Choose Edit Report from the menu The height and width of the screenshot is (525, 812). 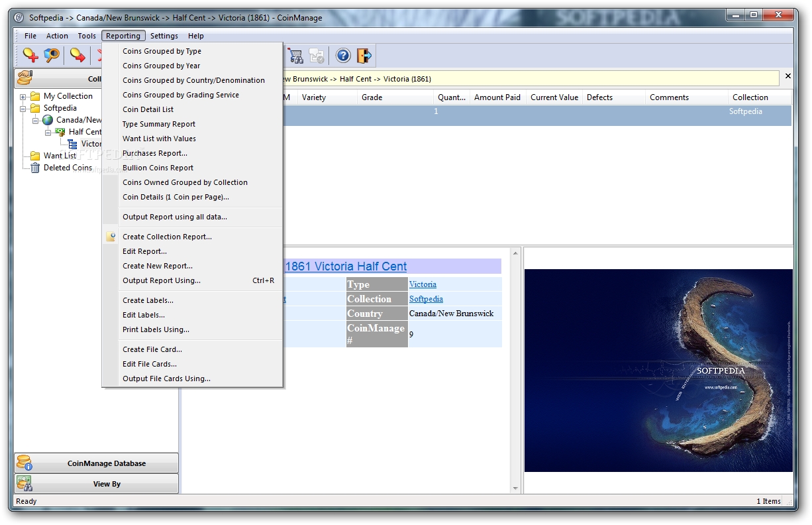coord(193,251)
